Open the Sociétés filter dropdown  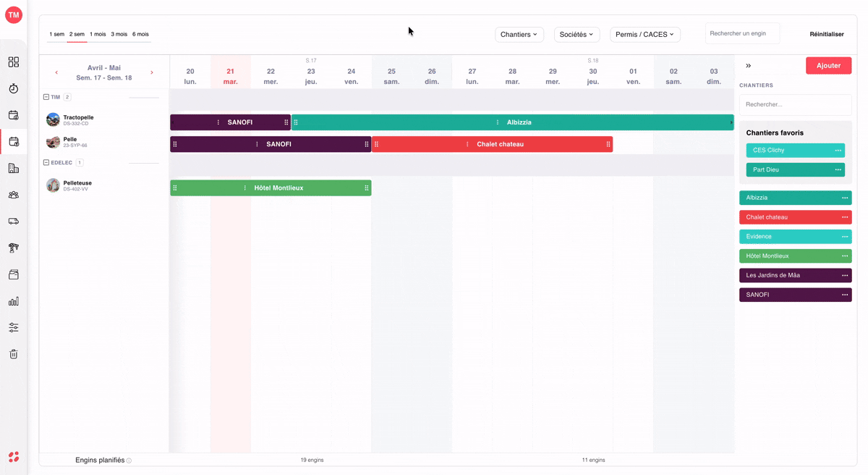pos(576,34)
